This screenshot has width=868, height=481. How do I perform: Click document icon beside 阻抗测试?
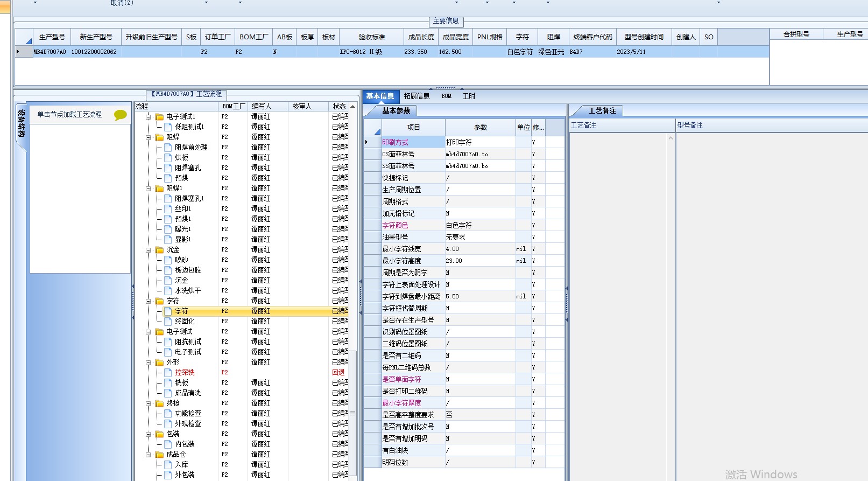(168, 341)
